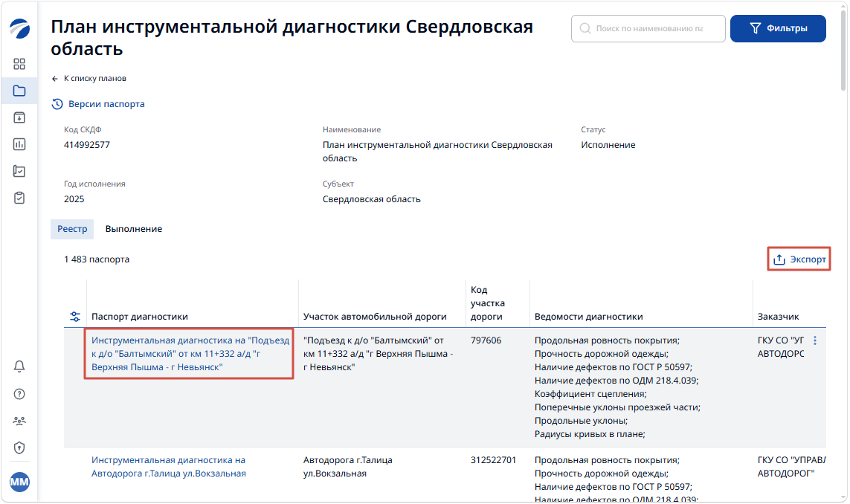This screenshot has width=850, height=504.
Task: Click the status value Исполнение
Action: click(x=608, y=145)
